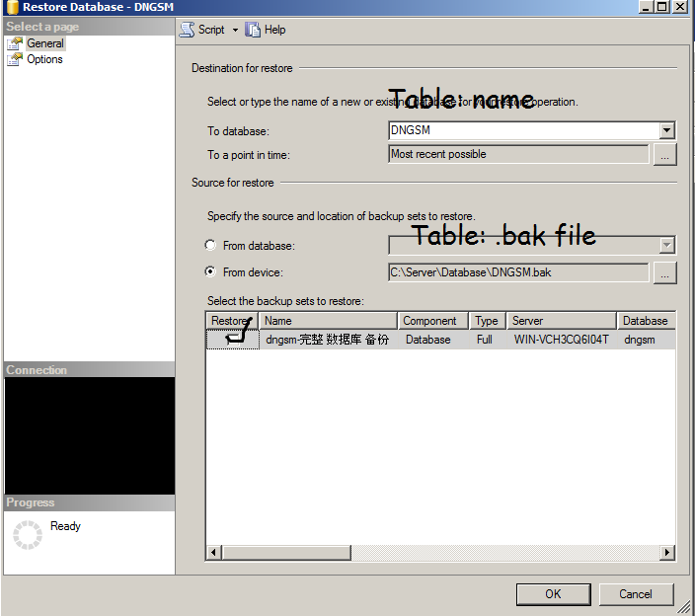Viewport: 695px width, 616px height.
Task: Sort by the Database column header
Action: pos(647,321)
